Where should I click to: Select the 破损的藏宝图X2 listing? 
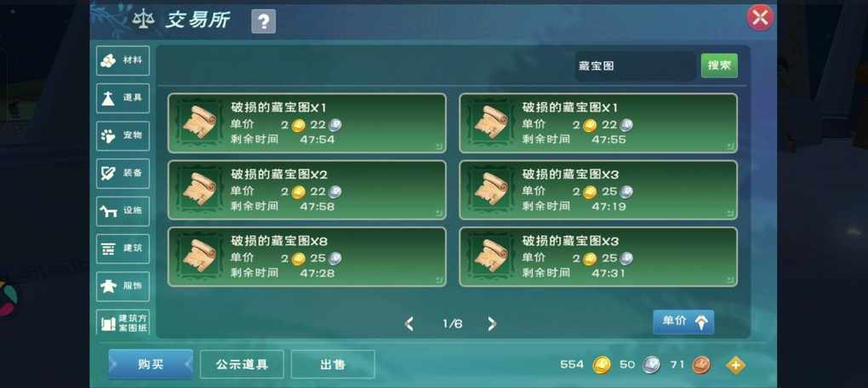pos(307,190)
